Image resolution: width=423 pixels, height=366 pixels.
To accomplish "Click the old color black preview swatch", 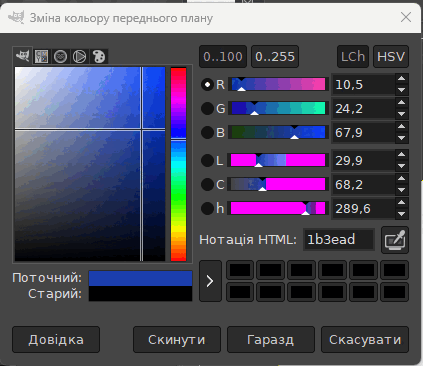I will click(x=140, y=294).
